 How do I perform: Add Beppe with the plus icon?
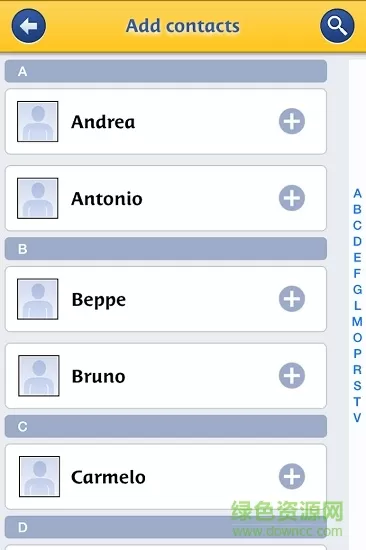coord(292,299)
